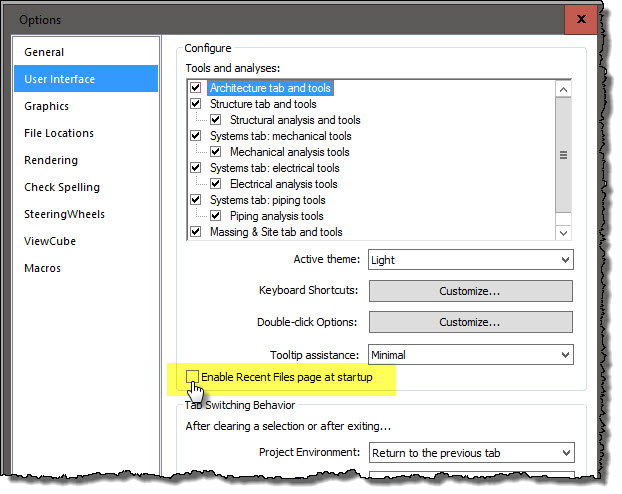Go to File Locations settings
This screenshot has height=494, width=622.
[86, 133]
